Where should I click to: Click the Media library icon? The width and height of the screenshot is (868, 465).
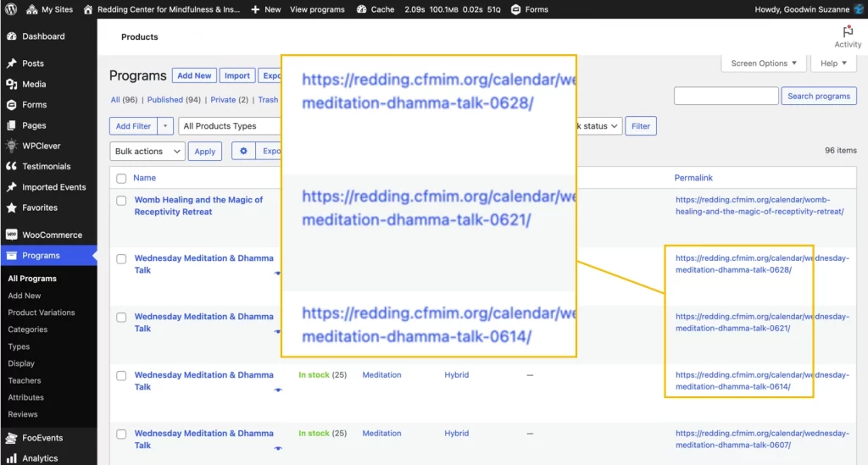(x=12, y=84)
